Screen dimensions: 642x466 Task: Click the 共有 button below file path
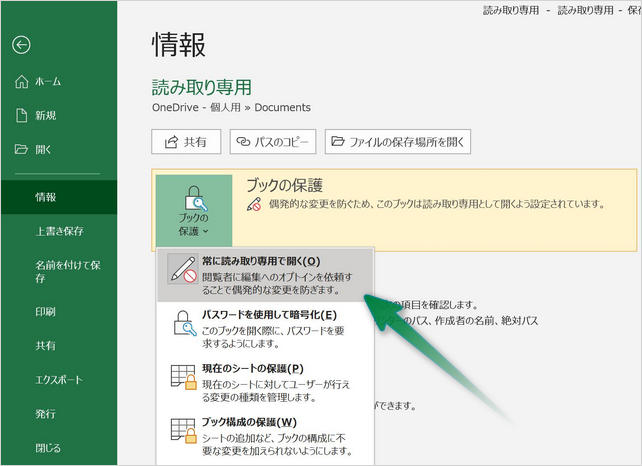coord(186,142)
